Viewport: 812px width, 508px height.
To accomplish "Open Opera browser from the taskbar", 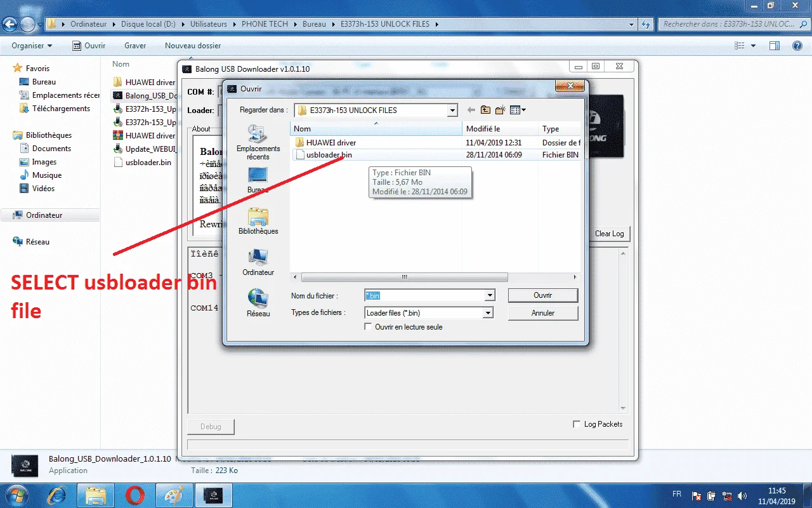I will click(x=135, y=495).
